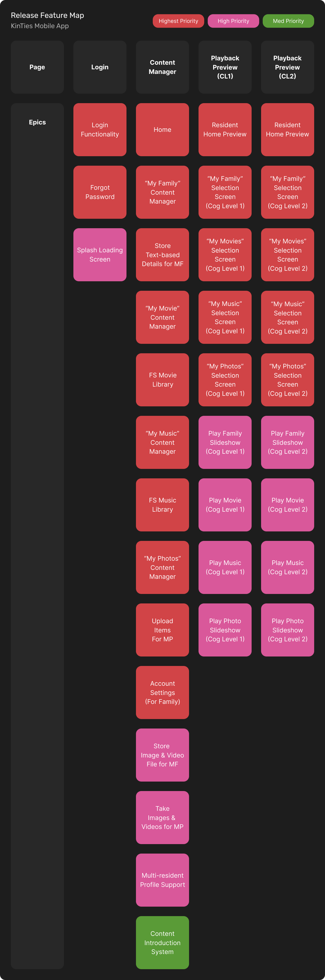Select Playback Preview (CL2) column header
Screen dimensions: 325x980
coord(287,67)
